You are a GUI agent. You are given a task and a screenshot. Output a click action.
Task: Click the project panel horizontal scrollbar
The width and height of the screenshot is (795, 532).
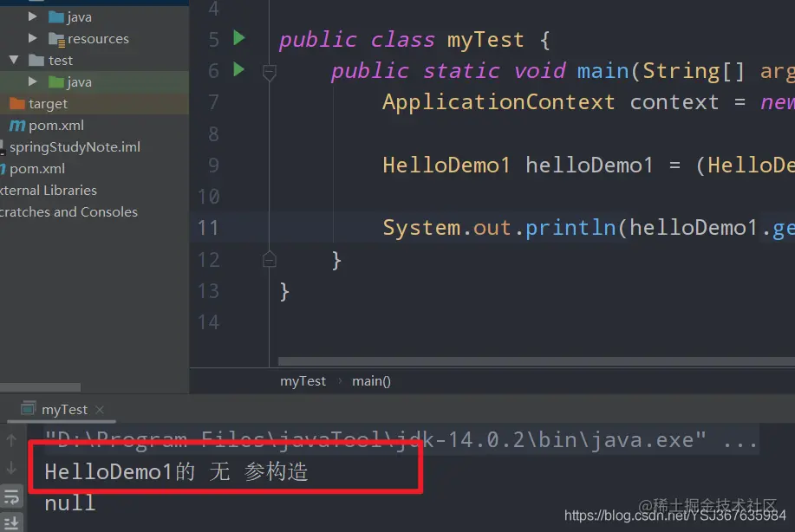(x=40, y=387)
